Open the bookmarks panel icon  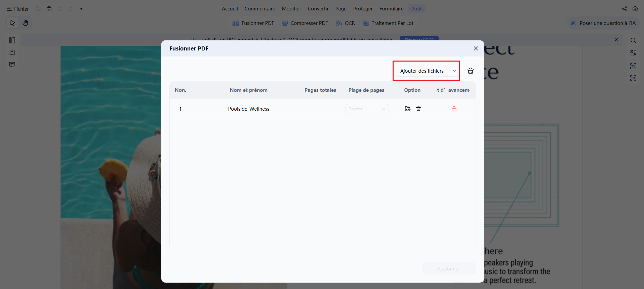[12, 52]
